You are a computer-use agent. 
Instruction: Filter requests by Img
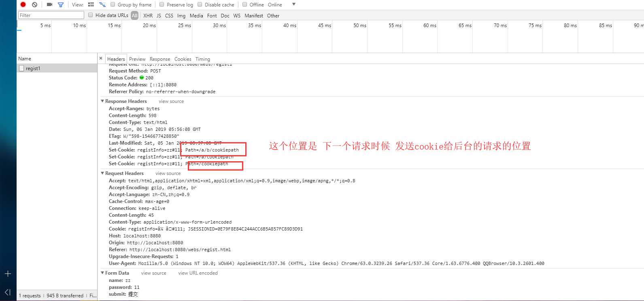tap(181, 15)
